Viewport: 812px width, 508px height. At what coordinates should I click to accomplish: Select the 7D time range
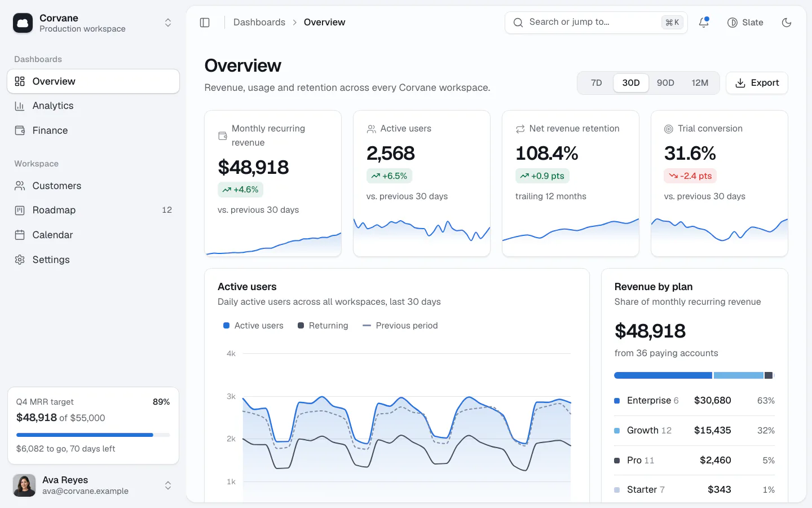click(x=596, y=83)
